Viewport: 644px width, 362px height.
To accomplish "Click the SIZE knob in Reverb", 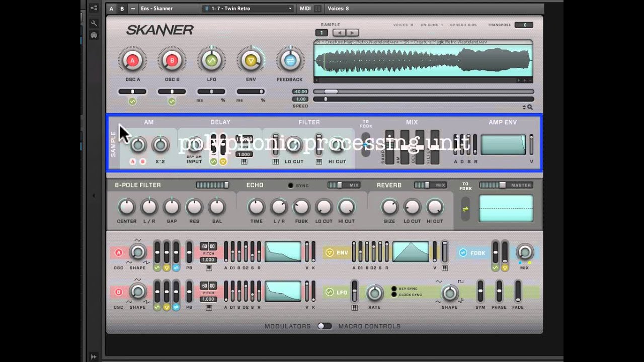I will click(389, 207).
